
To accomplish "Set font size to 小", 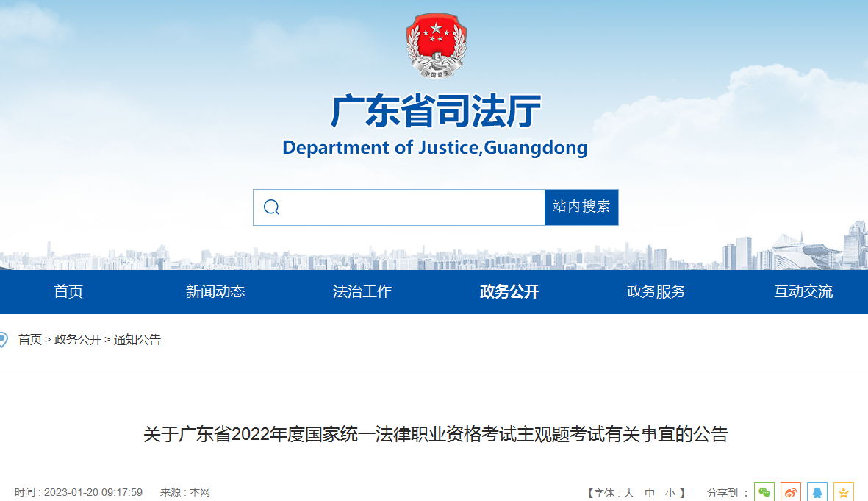I will coord(670,493).
